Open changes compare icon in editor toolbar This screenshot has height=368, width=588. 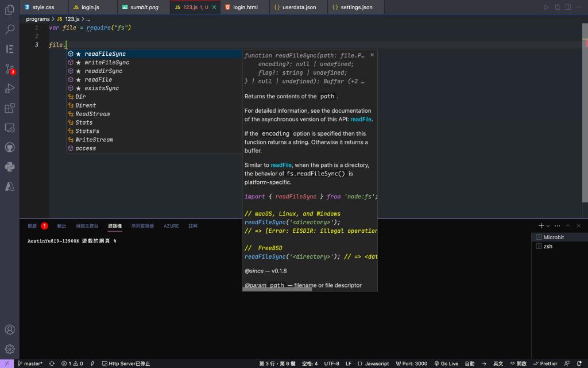point(557,7)
